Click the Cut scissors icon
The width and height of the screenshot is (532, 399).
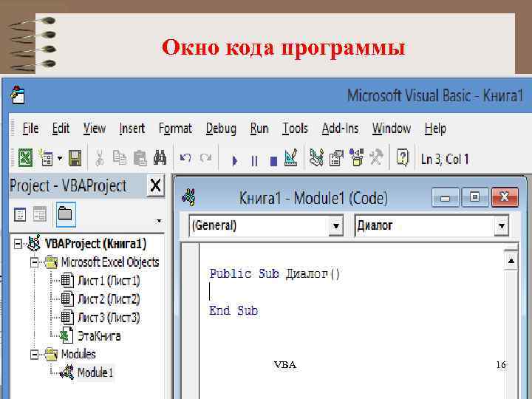(x=100, y=158)
